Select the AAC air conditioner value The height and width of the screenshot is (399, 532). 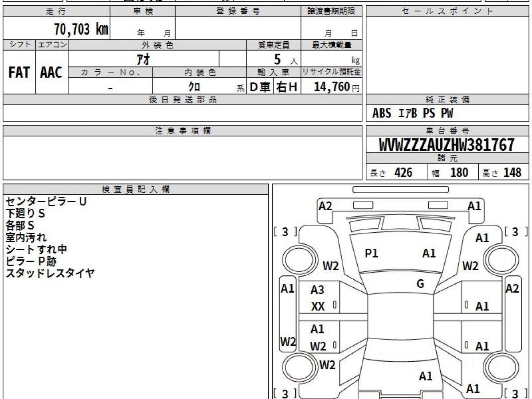tap(52, 73)
